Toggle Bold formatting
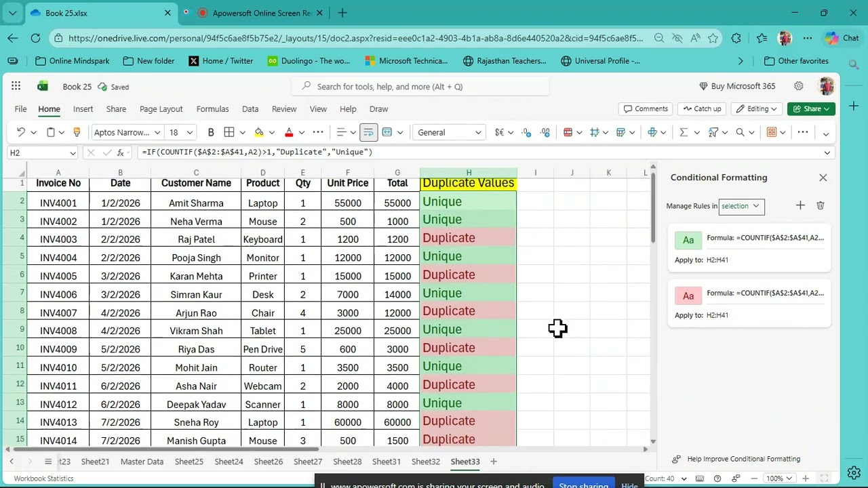The height and width of the screenshot is (488, 868). (x=211, y=132)
